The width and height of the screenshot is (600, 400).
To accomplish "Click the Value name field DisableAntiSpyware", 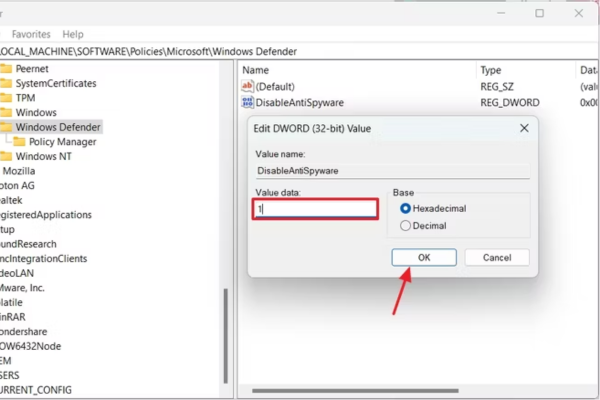I will coord(393,171).
